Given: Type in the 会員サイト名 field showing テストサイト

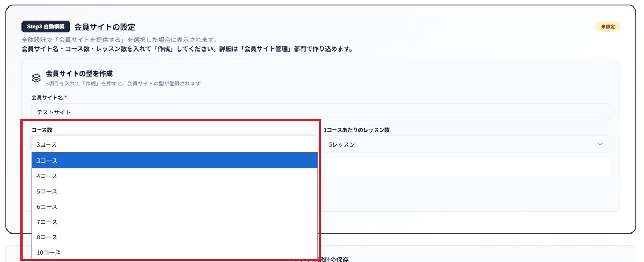Looking at the screenshot, I should click(320, 112).
